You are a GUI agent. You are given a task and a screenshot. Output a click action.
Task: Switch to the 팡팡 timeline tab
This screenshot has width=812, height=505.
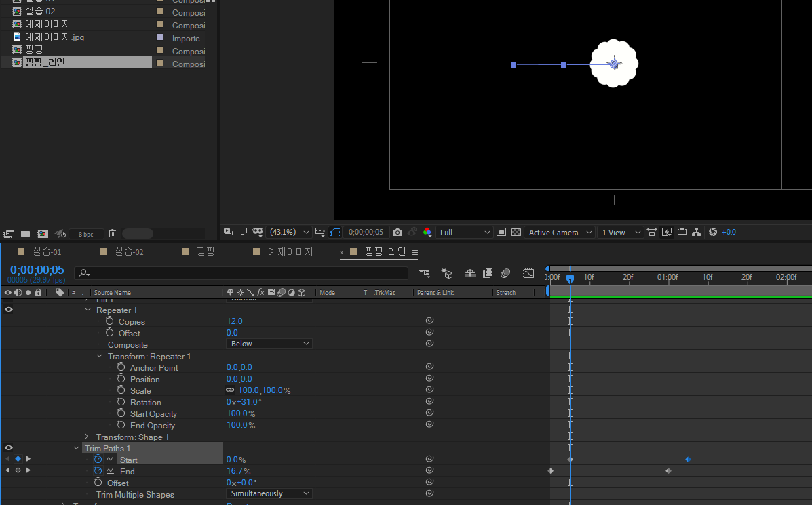point(206,251)
